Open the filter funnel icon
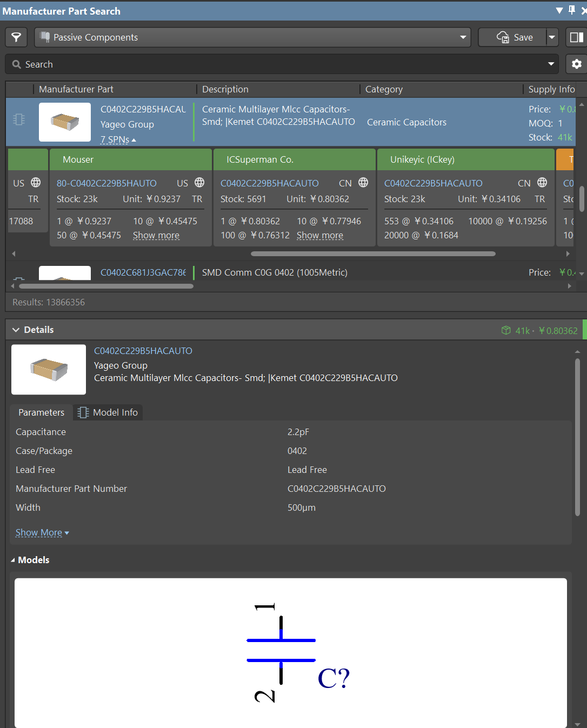This screenshot has width=587, height=728. tap(17, 37)
